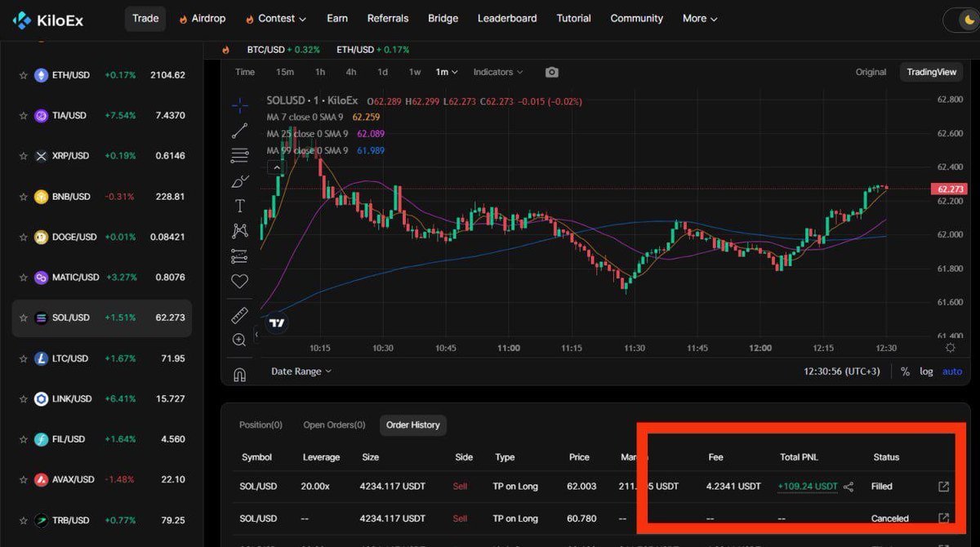Switch chart view to TradingView

point(931,72)
